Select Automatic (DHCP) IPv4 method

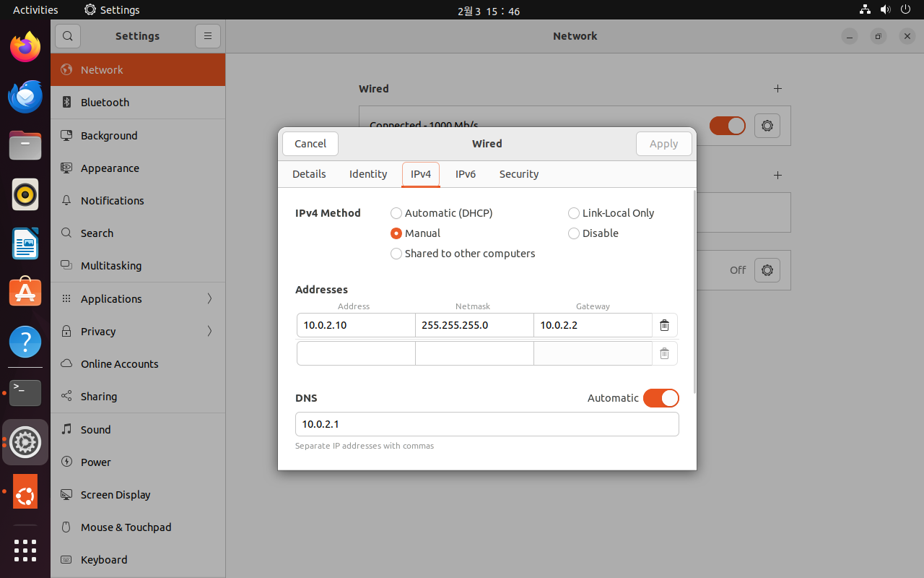pos(442,213)
